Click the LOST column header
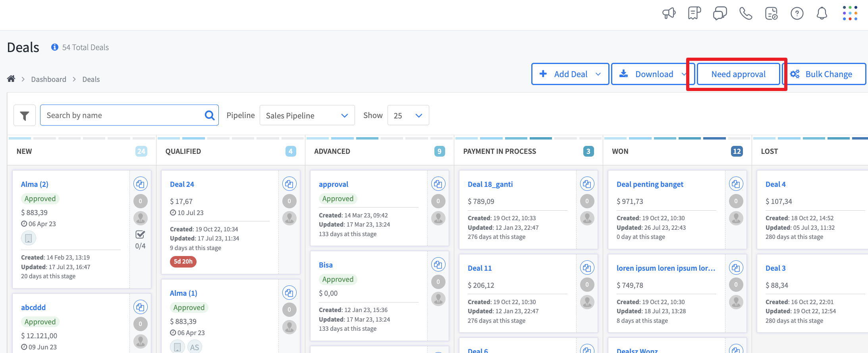868x353 pixels. 770,151
